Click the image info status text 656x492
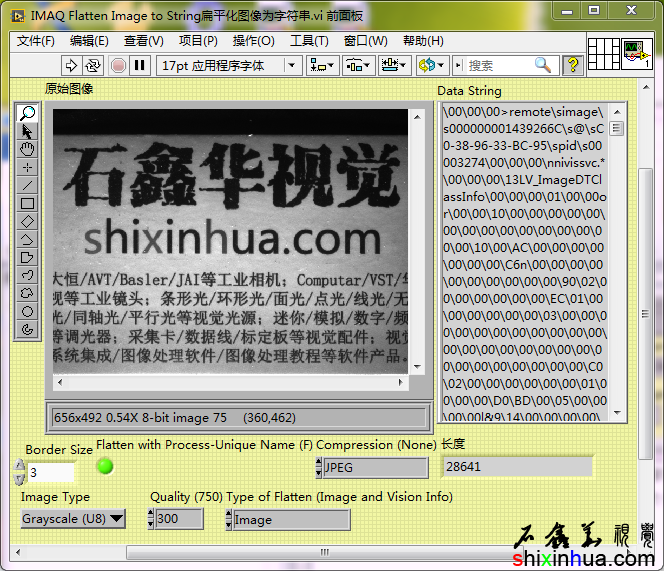This screenshot has width=664, height=571. point(175,418)
